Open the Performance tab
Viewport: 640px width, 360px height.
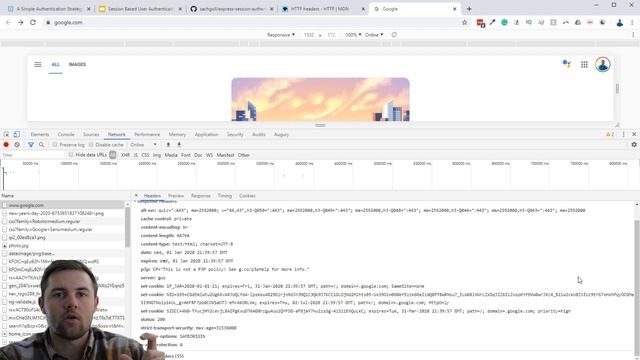147,134
